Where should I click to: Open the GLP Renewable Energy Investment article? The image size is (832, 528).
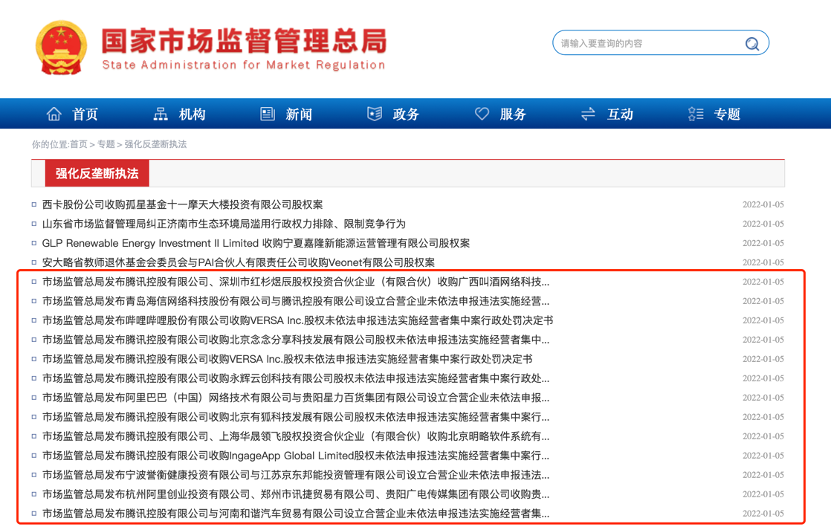(255, 243)
